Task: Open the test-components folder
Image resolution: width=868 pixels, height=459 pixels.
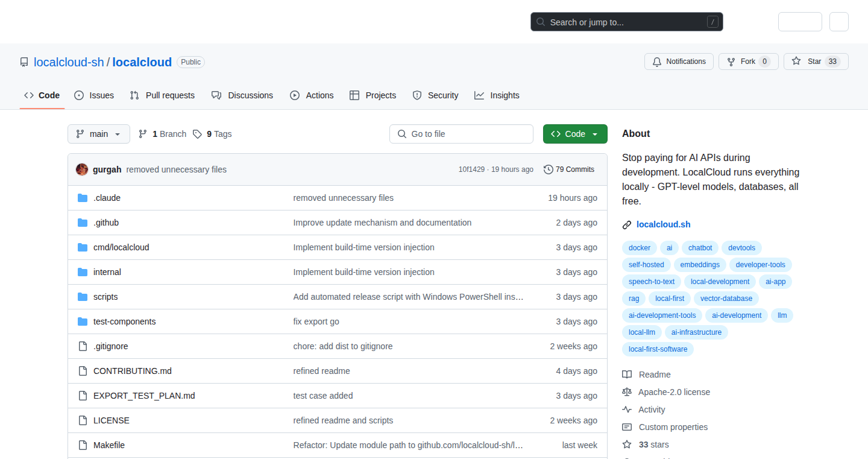Action: tap(125, 321)
